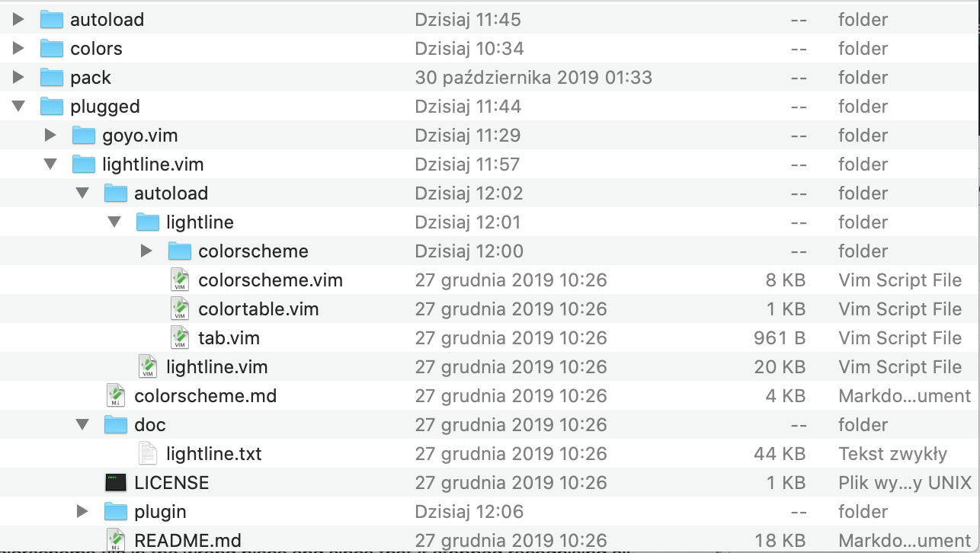
Task: Collapse the plugged folder
Action: (18, 106)
